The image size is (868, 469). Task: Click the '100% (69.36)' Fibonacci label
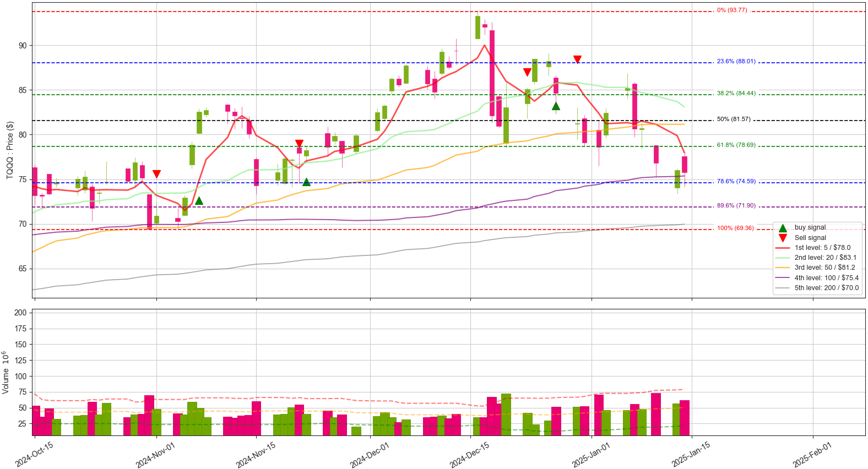[x=735, y=228]
